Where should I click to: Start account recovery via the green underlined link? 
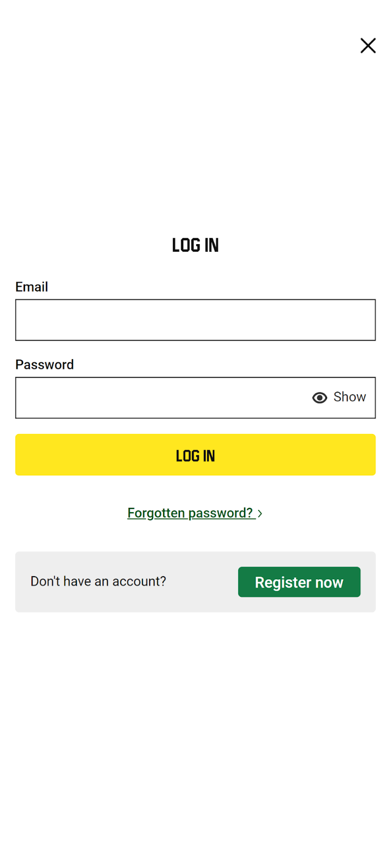(x=190, y=513)
